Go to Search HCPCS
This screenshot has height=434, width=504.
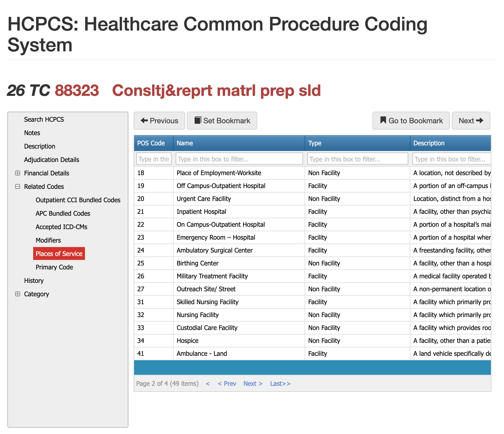(44, 119)
